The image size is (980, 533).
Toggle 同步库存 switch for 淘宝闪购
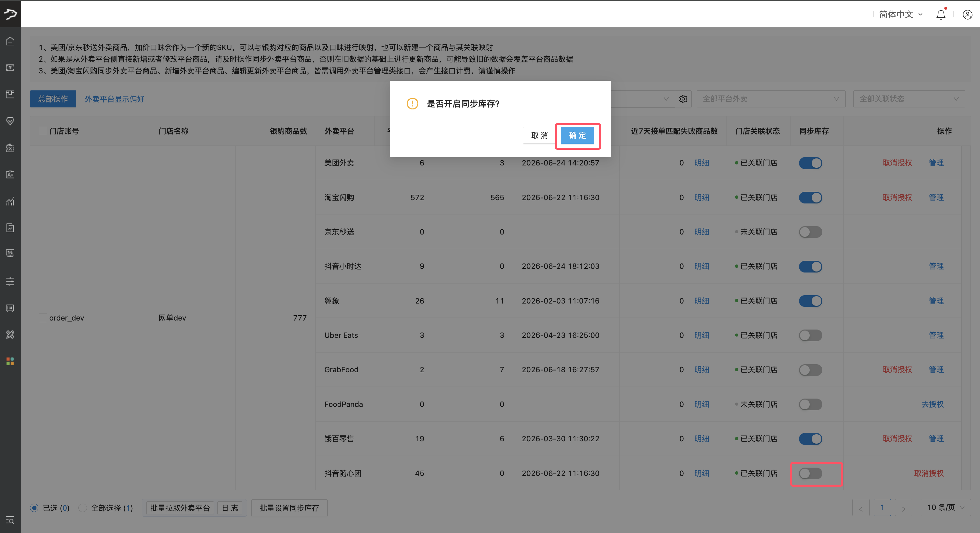click(810, 197)
